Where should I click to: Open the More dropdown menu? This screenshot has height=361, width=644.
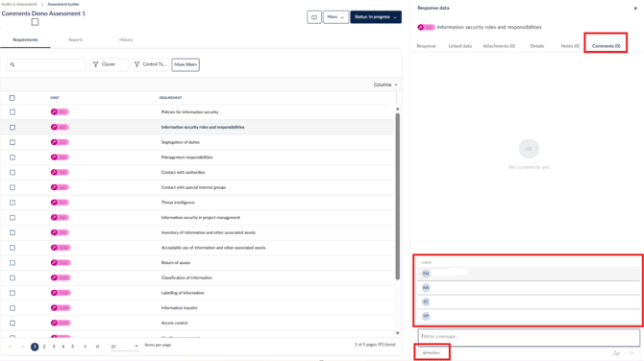335,17
